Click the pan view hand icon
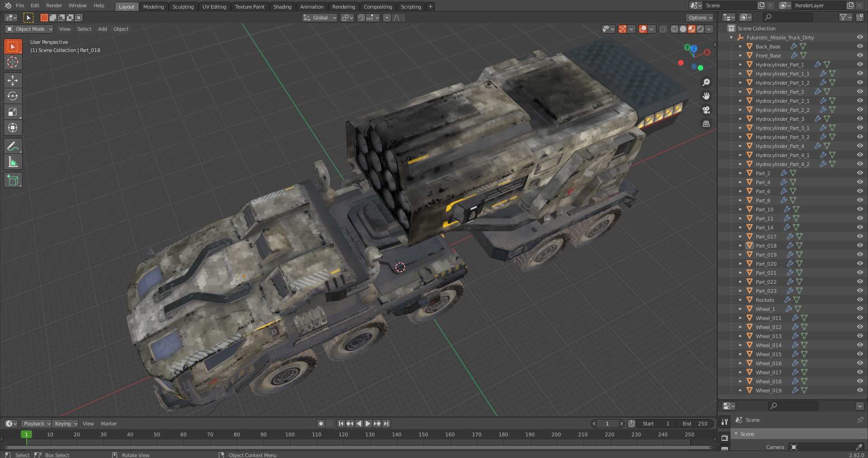 tap(706, 96)
